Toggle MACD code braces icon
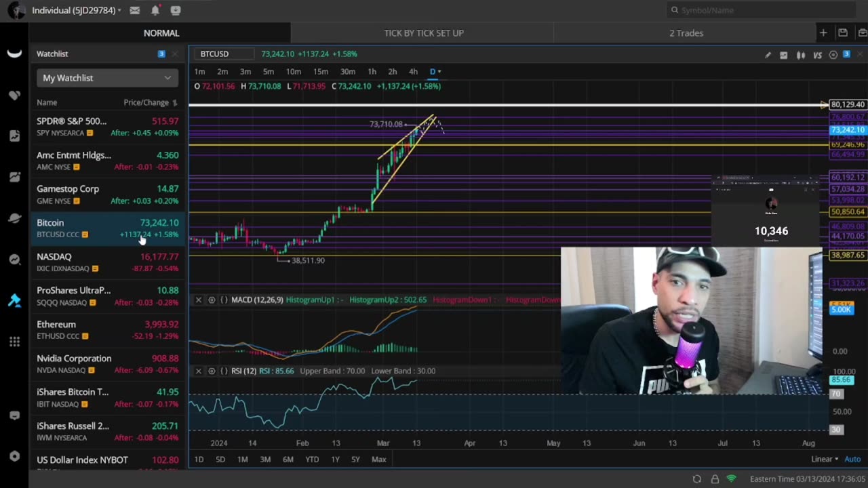Viewport: 868px width, 488px height. pyautogui.click(x=224, y=300)
